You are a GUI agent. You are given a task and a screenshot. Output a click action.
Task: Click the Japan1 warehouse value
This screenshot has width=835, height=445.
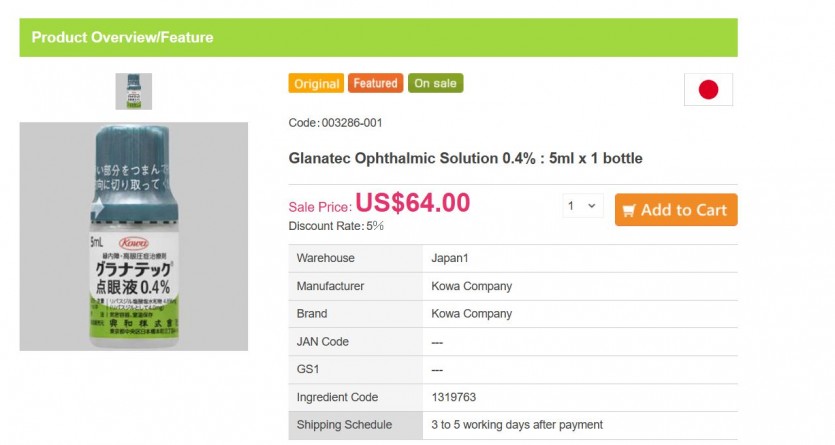point(450,258)
